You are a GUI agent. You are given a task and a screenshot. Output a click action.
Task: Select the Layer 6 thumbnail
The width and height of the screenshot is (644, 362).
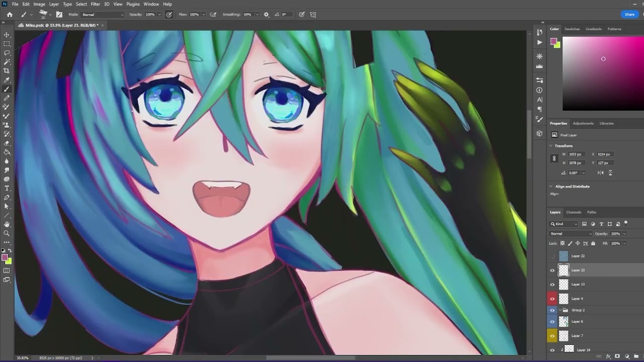click(x=563, y=322)
